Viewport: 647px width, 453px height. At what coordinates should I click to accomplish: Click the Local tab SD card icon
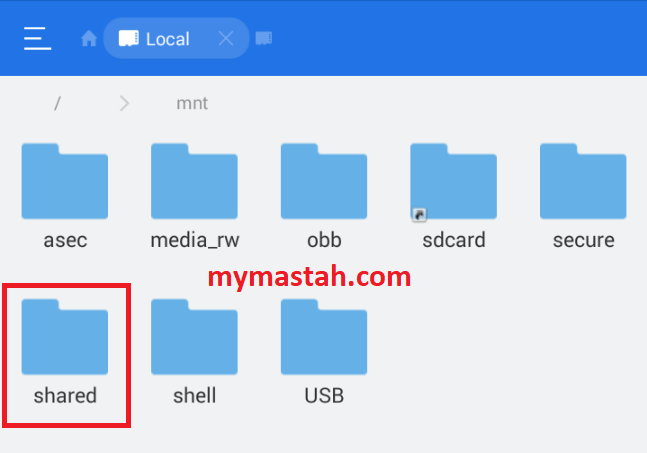click(x=128, y=38)
